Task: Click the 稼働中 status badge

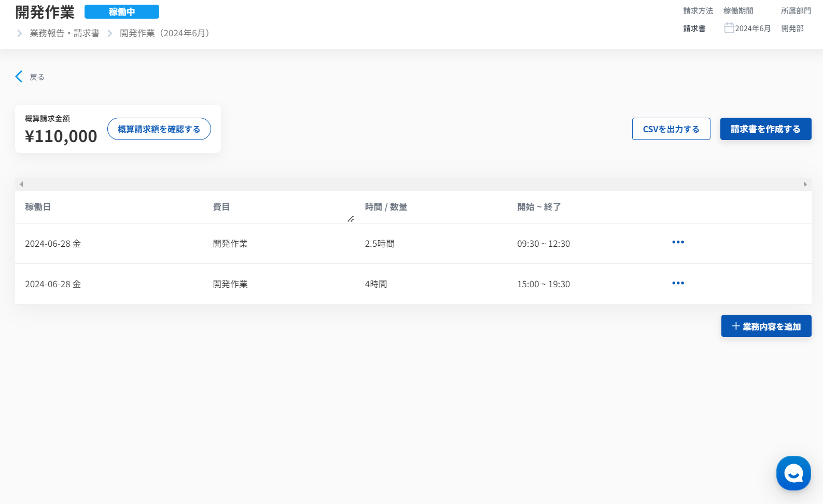Action: [121, 12]
